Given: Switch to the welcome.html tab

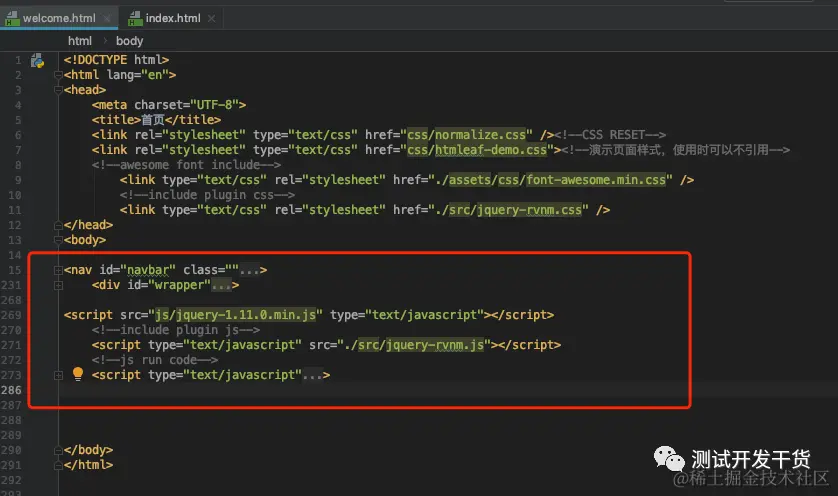Looking at the screenshot, I should point(59,18).
